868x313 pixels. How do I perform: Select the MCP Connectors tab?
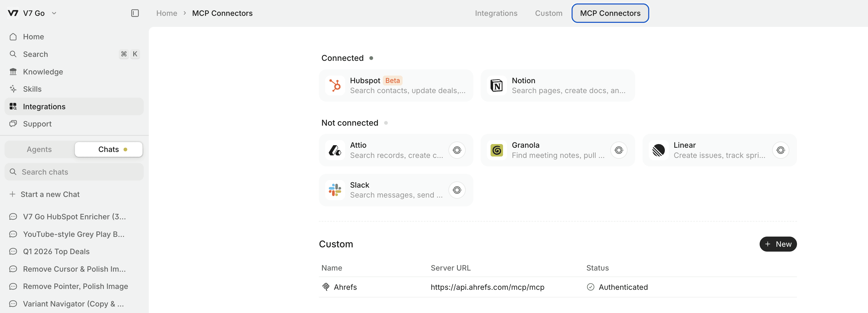click(x=610, y=13)
